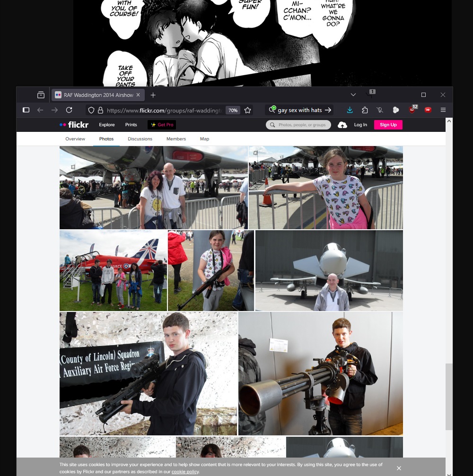473x476 pixels.
Task: Switch to the Overview group tab
Action: pos(75,138)
